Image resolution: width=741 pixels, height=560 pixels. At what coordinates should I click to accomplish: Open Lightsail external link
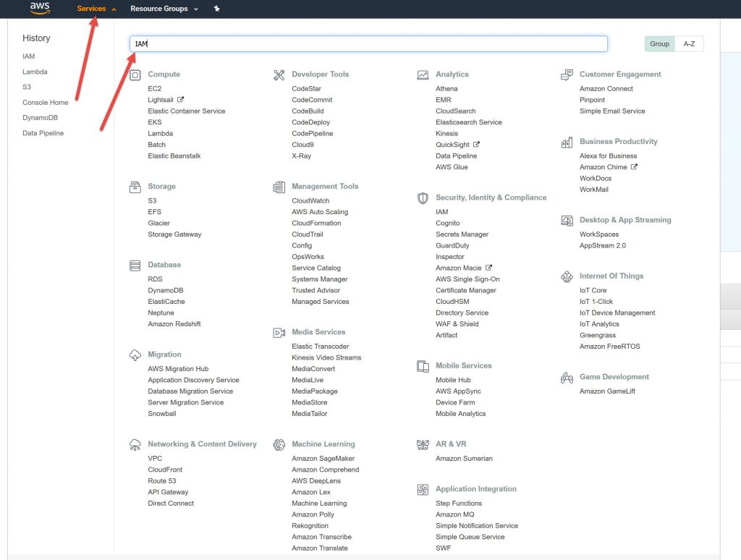166,100
